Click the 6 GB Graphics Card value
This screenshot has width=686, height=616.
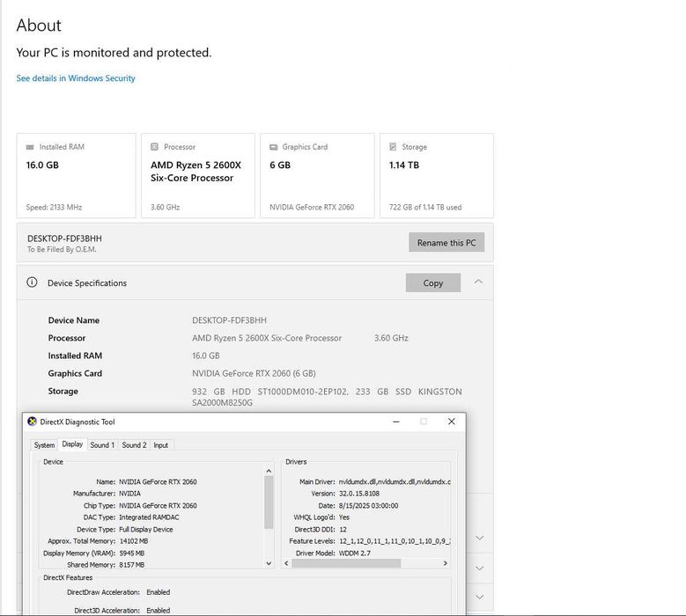280,165
